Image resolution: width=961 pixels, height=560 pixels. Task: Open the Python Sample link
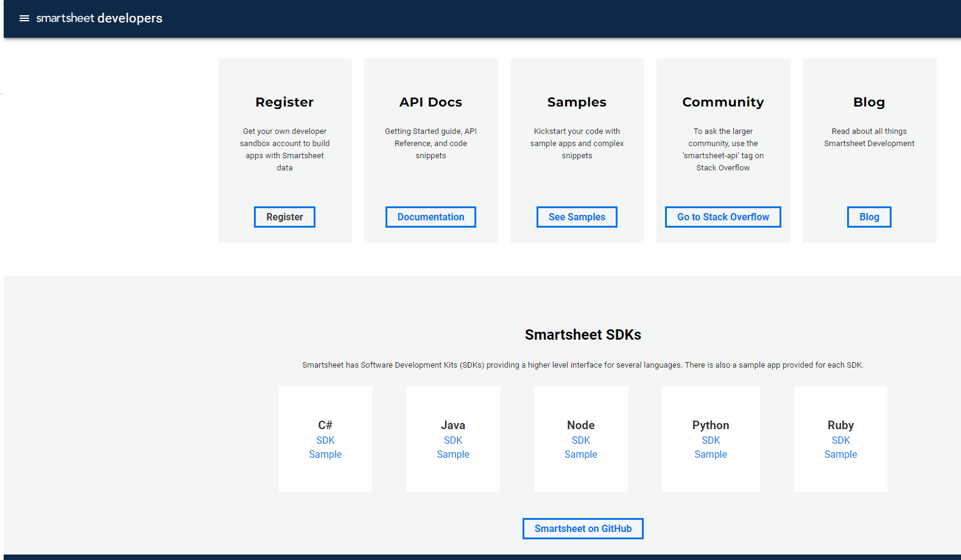click(x=711, y=455)
